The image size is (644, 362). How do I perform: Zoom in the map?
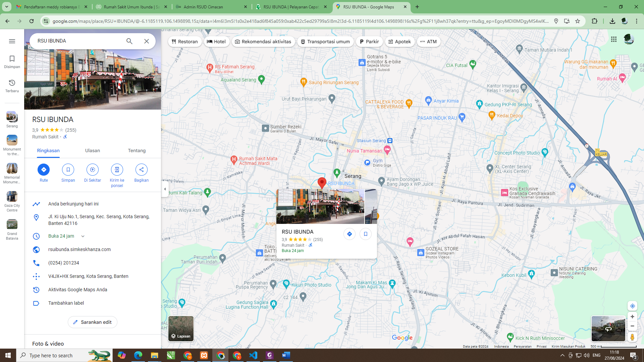pyautogui.click(x=632, y=317)
